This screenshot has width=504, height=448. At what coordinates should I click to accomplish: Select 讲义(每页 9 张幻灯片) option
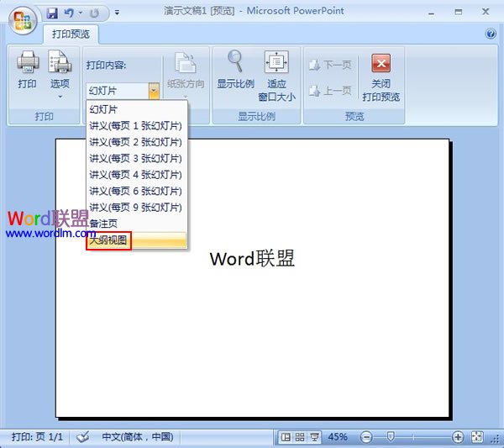(137, 208)
